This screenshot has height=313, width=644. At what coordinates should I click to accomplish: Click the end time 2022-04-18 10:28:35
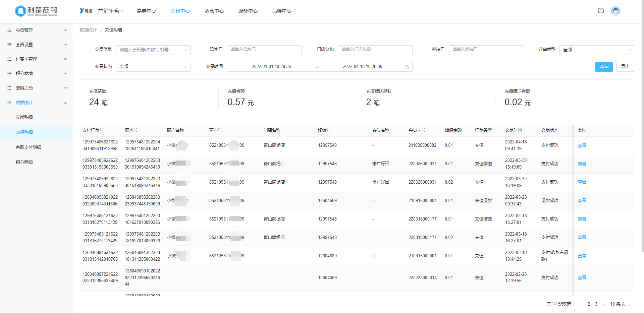[363, 67]
